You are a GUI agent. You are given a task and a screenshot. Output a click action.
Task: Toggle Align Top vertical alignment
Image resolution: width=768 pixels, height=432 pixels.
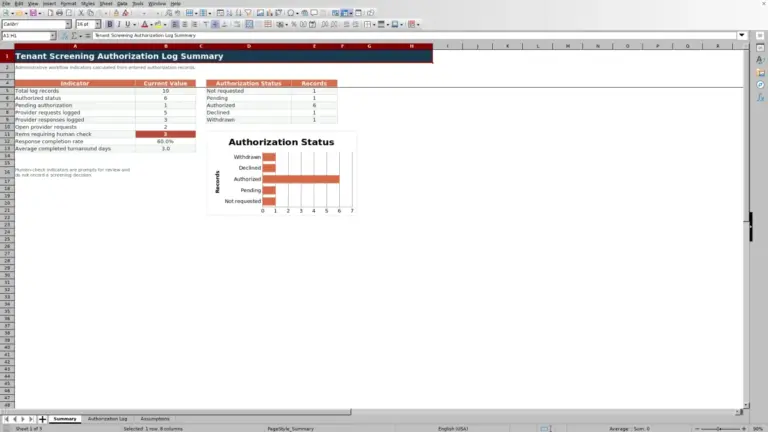pyautogui.click(x=206, y=24)
